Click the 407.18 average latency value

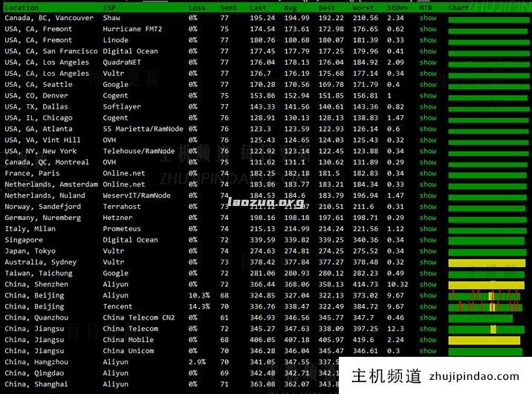pyautogui.click(x=297, y=340)
